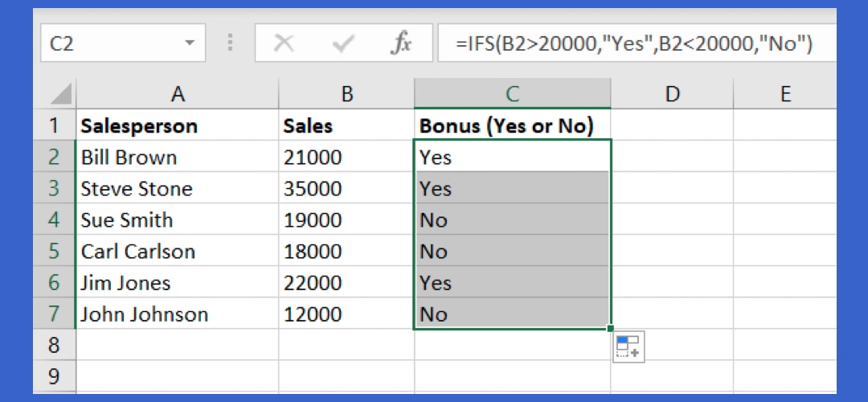Select the Yes cell in Jim Jones's row
The width and height of the screenshot is (868, 402).
(x=513, y=283)
